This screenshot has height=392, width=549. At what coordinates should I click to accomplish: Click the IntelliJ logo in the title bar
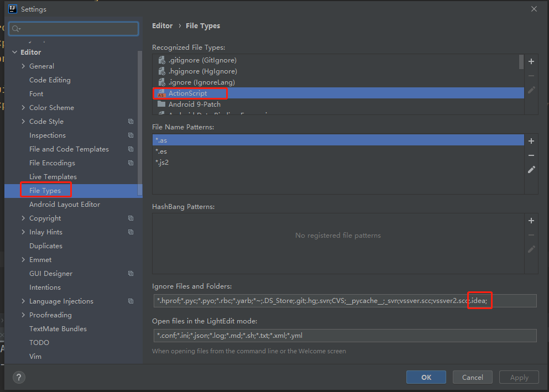(13, 9)
